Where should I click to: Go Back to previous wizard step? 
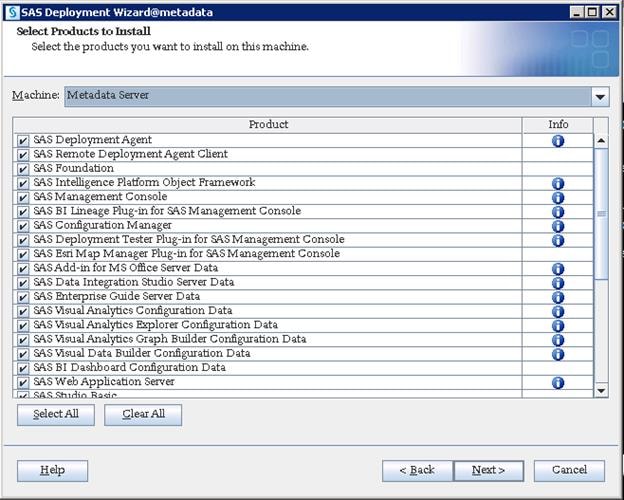click(417, 471)
